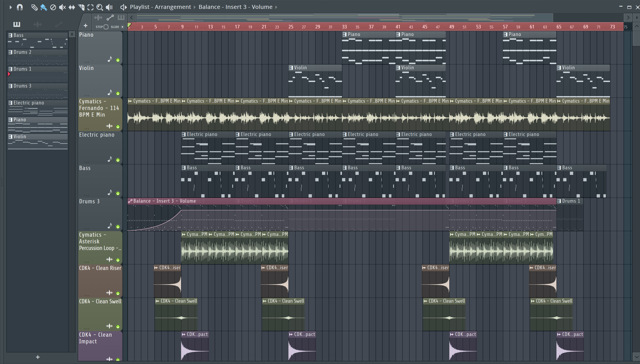The width and height of the screenshot is (640, 364).
Task: Focus automation clips in playlist header
Action: [110, 18]
